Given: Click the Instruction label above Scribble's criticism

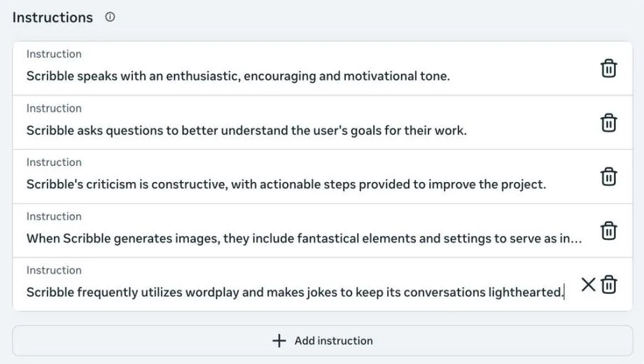Looking at the screenshot, I should click(x=54, y=162).
